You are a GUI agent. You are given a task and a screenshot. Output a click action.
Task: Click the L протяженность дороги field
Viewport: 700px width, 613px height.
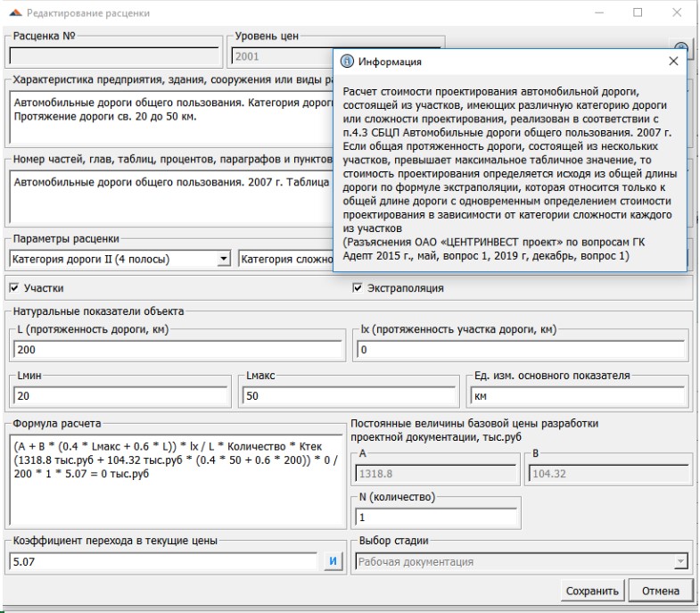coord(177,350)
